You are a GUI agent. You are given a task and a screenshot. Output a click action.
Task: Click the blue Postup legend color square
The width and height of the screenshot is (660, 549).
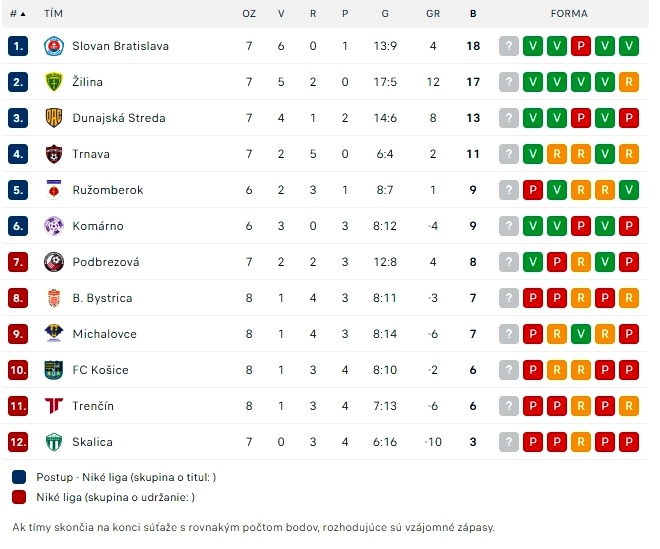pos(19,477)
